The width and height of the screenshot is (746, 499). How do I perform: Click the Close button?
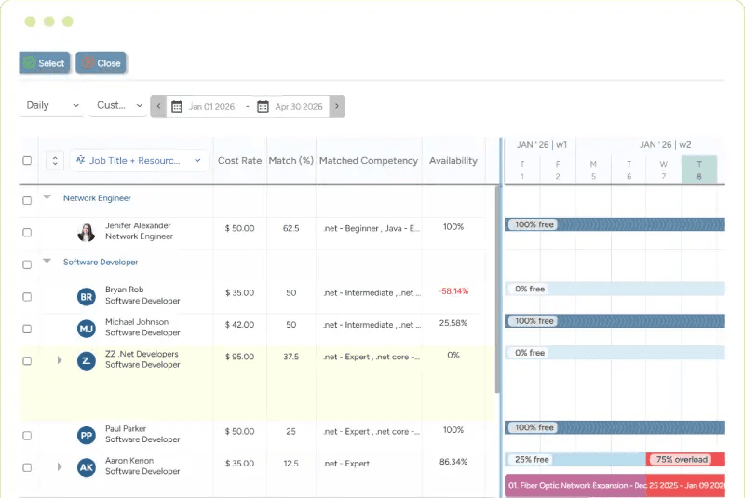pos(101,63)
